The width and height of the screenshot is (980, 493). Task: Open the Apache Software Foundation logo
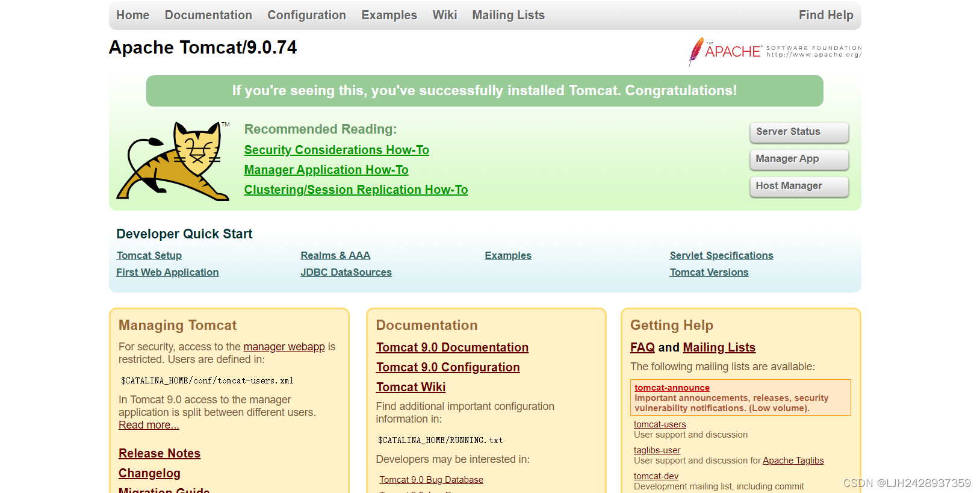(x=775, y=52)
